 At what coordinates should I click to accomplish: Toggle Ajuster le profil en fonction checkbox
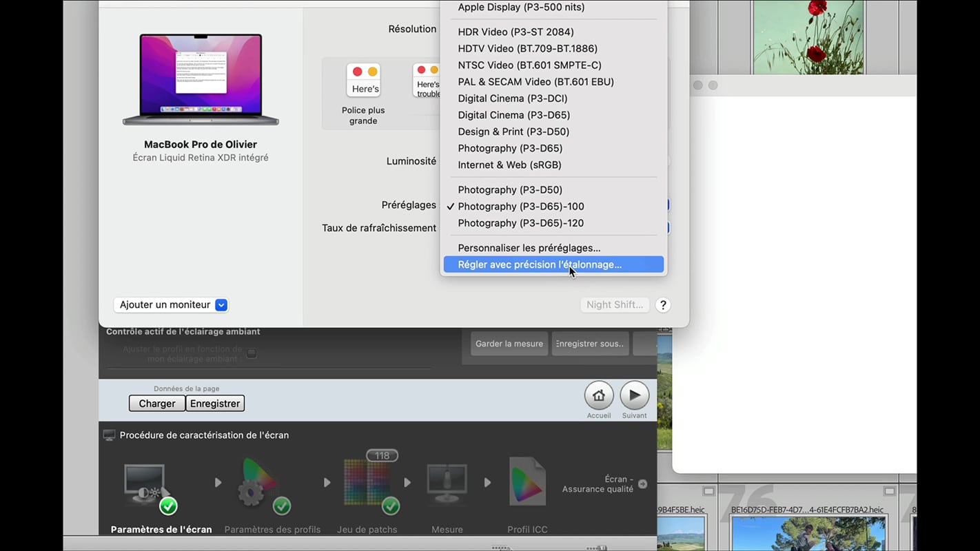pyautogui.click(x=252, y=353)
